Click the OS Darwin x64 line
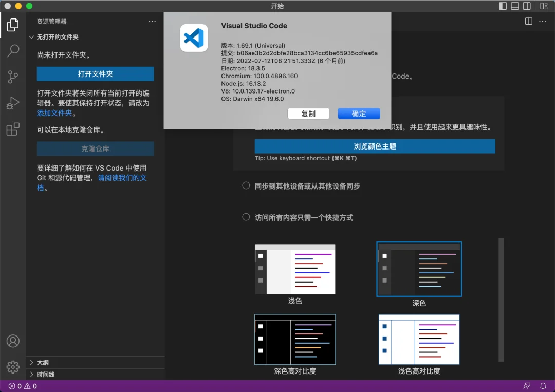The width and height of the screenshot is (555, 392). [252, 99]
